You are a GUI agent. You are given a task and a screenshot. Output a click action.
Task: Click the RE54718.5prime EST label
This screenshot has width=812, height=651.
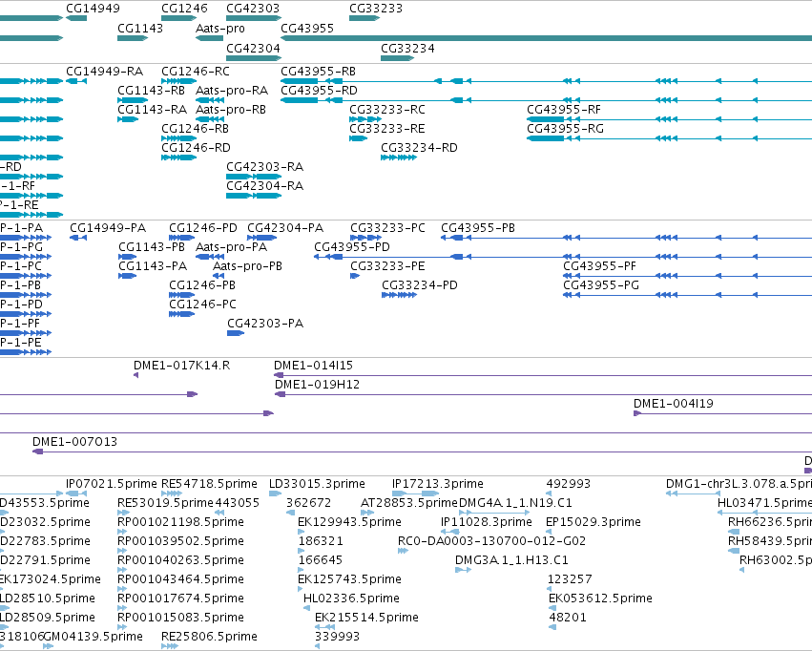pos(209,484)
